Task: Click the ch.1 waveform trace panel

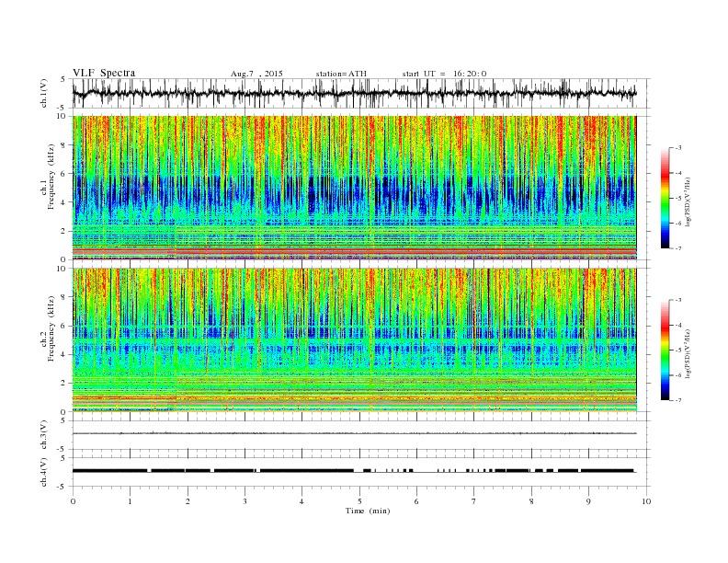Action: [x=361, y=93]
